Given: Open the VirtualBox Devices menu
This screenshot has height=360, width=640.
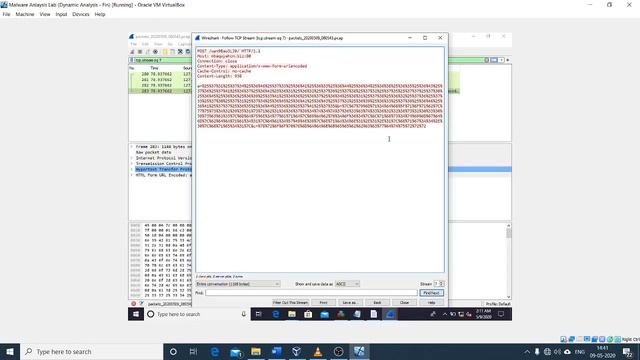Looking at the screenshot, I should tap(80, 14).
